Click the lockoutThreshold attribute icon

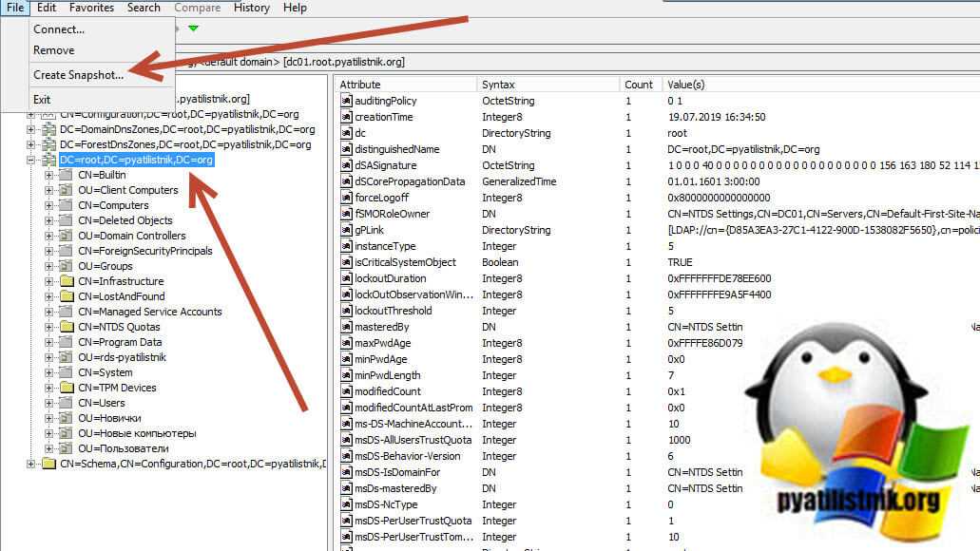(346, 311)
